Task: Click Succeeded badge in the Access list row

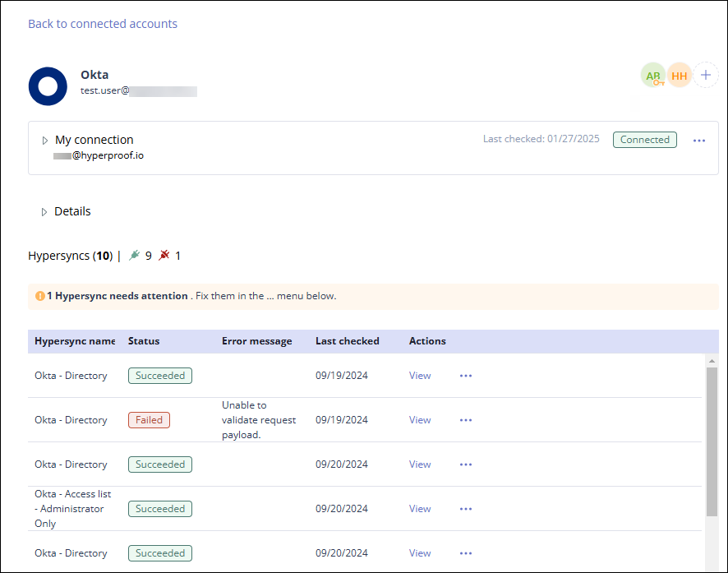Action: pos(160,509)
